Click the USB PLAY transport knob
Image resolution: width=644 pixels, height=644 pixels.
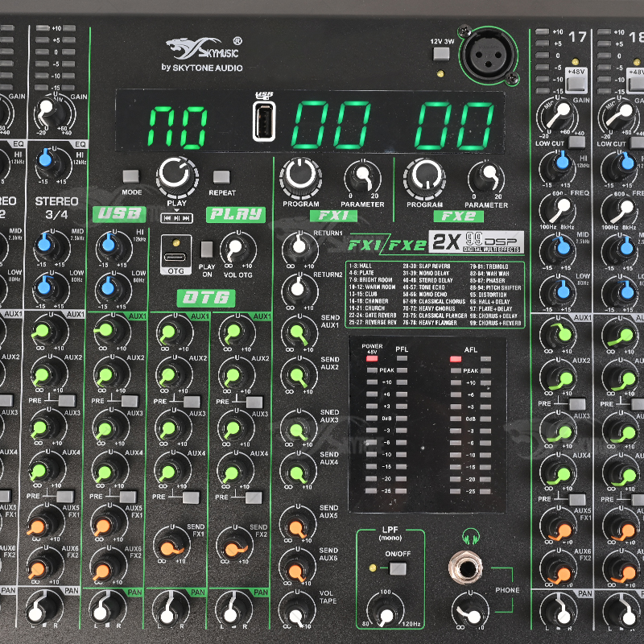(x=175, y=174)
